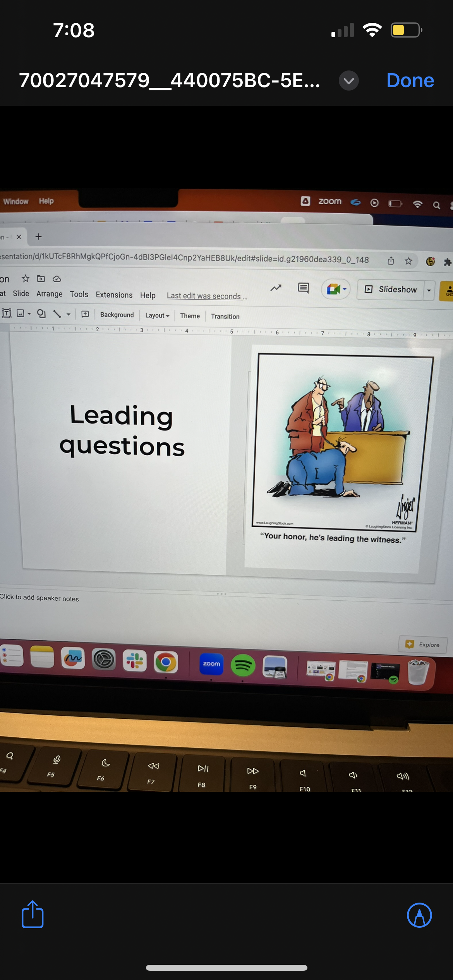Click the Background button

[x=117, y=315]
